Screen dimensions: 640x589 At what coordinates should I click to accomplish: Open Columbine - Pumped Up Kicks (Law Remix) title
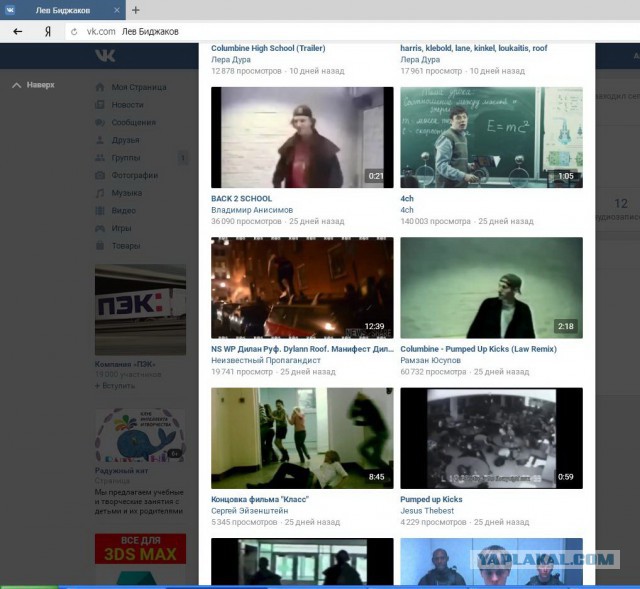[478, 349]
